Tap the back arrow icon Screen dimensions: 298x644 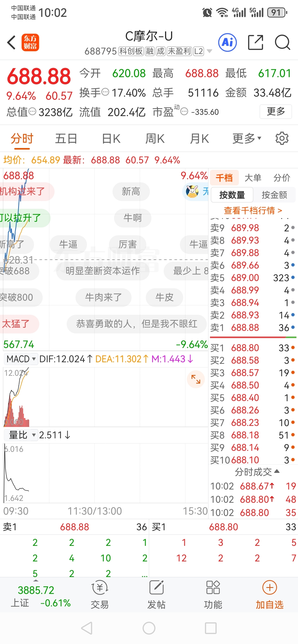click(11, 43)
